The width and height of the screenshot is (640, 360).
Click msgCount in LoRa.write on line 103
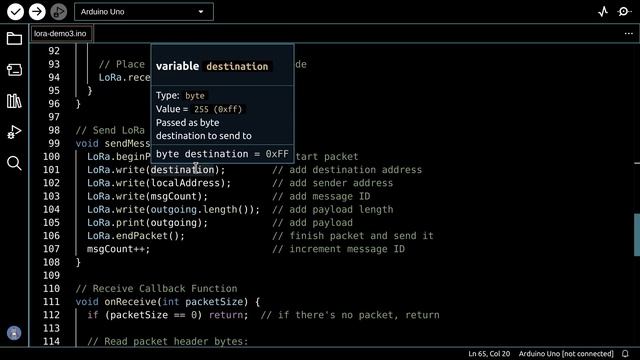pos(174,196)
